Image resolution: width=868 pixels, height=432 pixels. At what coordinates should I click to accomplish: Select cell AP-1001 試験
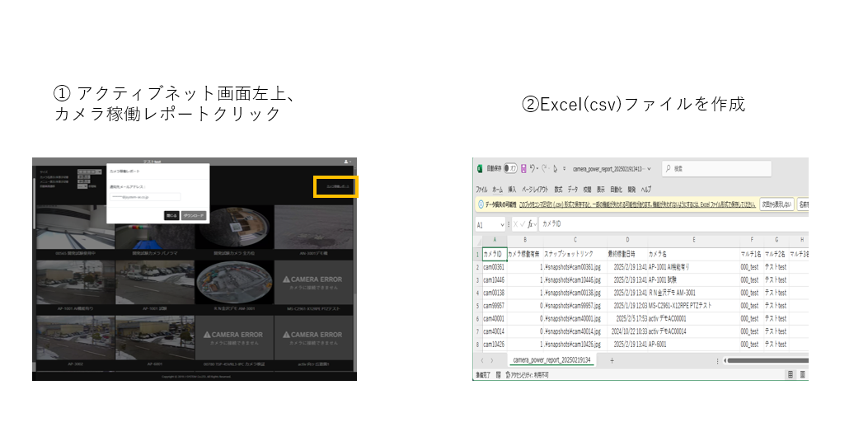693,279
